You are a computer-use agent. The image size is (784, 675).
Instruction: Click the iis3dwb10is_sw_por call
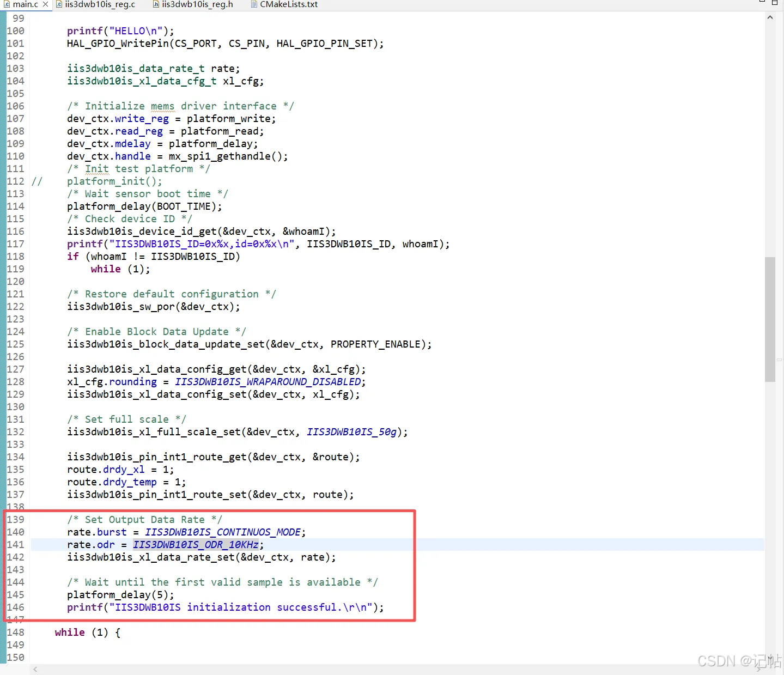pyautogui.click(x=153, y=307)
